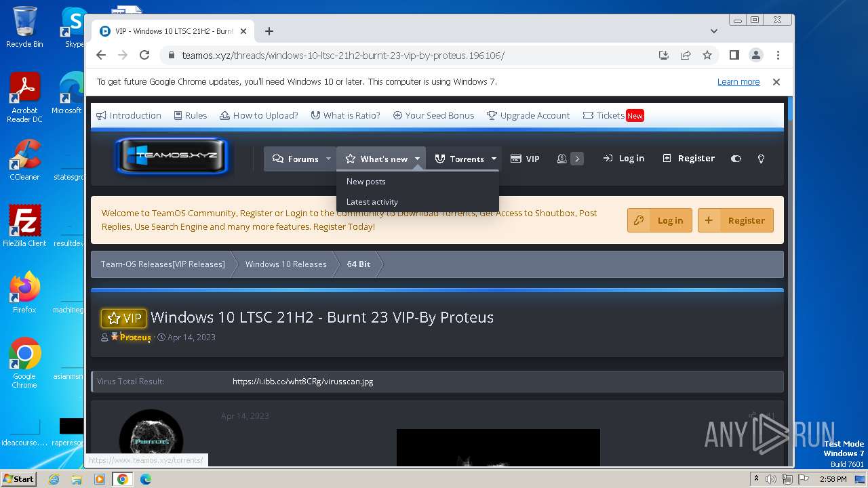The height and width of the screenshot is (488, 868).
Task: Open the What is Ratio? link
Action: point(346,115)
